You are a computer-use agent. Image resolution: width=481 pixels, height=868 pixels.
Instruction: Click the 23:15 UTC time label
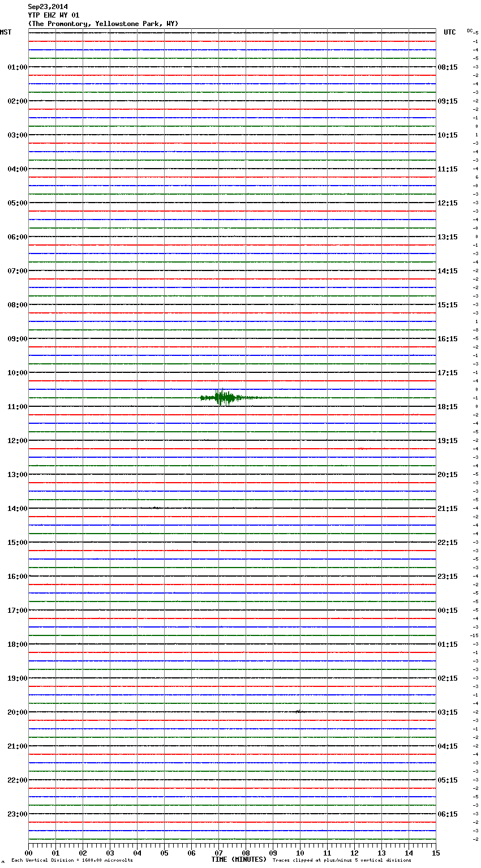(448, 577)
